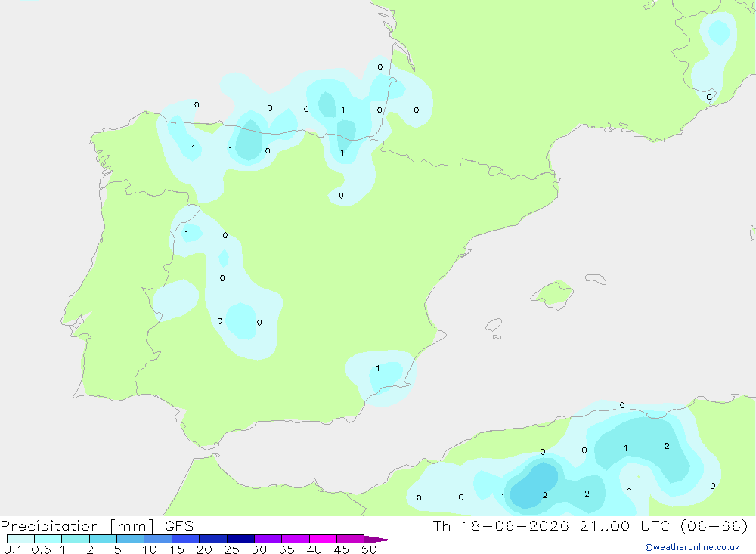Pick the 2–5 mm sky-blue legend swatch

(103, 539)
